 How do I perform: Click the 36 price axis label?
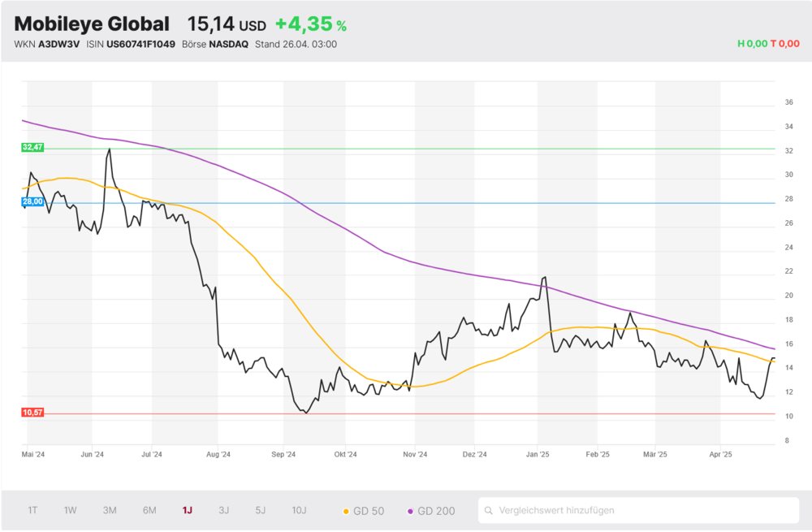click(788, 102)
